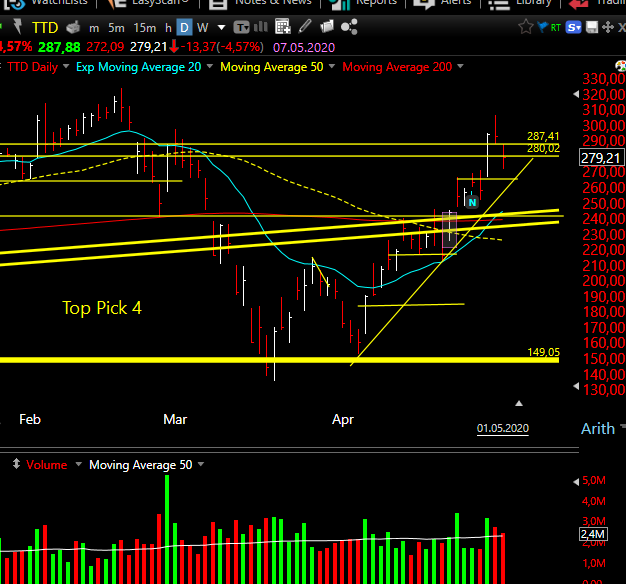This screenshot has width=626, height=584.
Task: Click the share chart icon
Action: [x=349, y=27]
